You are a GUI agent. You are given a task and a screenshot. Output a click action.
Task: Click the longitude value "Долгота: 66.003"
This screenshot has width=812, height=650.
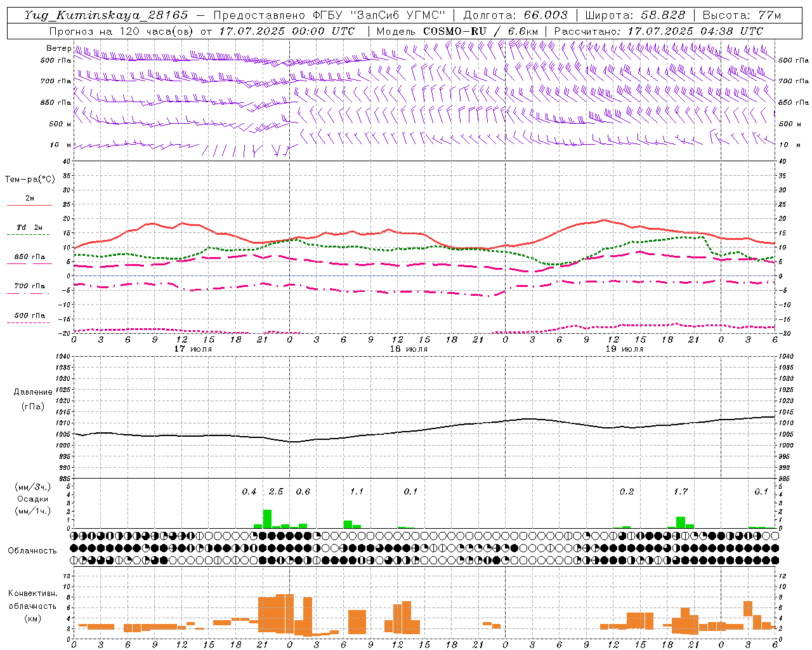pyautogui.click(x=515, y=15)
